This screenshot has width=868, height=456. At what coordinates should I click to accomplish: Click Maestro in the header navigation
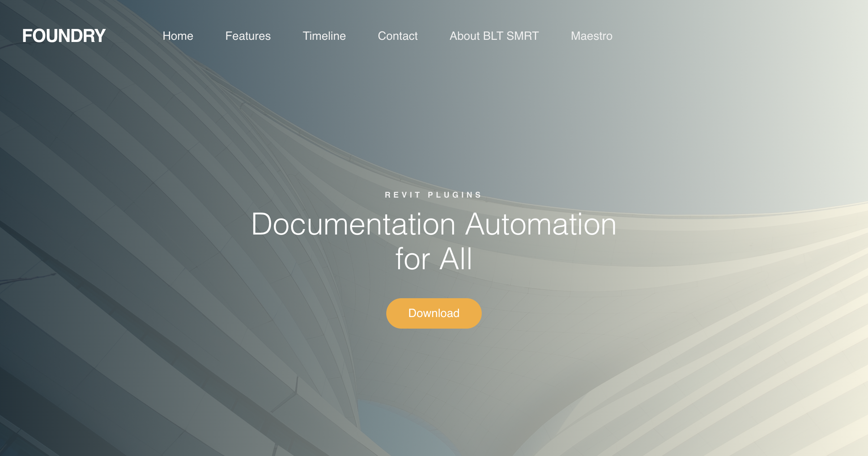[x=591, y=36]
